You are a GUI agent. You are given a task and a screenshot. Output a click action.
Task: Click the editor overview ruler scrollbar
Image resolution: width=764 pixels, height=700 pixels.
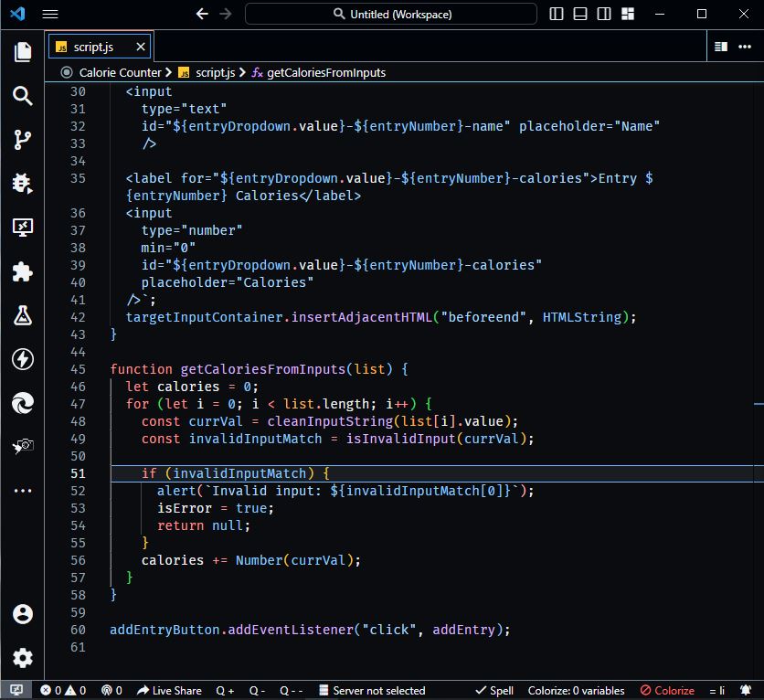[759, 380]
